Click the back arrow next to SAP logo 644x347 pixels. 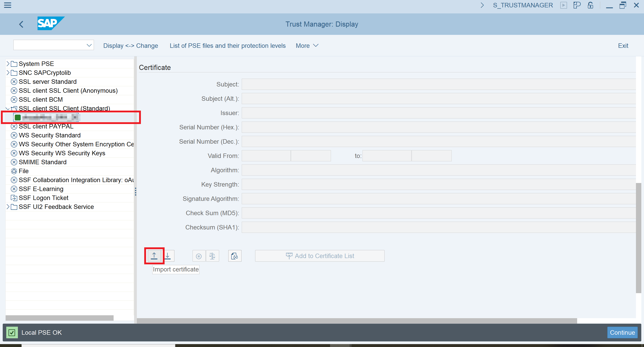coord(21,24)
